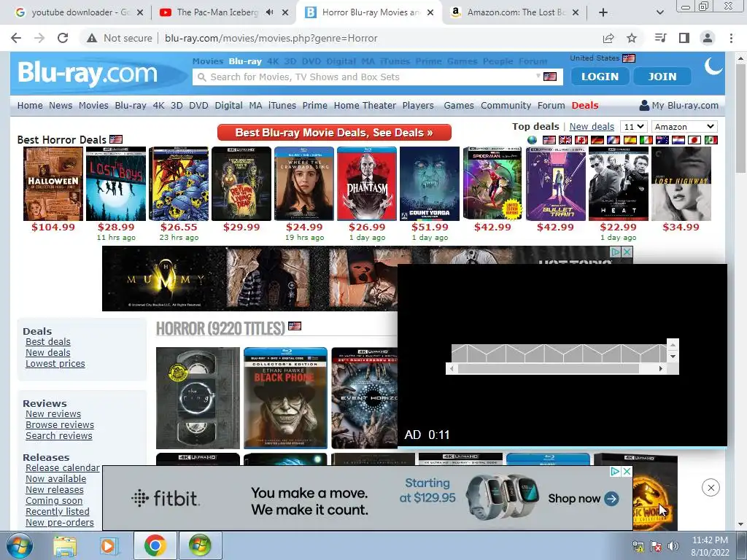Viewport: 747px width, 560px height.
Task: Click the LOGIN button
Action: click(600, 76)
